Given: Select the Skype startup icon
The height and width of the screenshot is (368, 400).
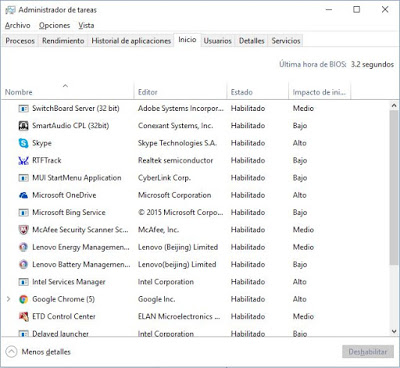Looking at the screenshot, I should click(23, 143).
